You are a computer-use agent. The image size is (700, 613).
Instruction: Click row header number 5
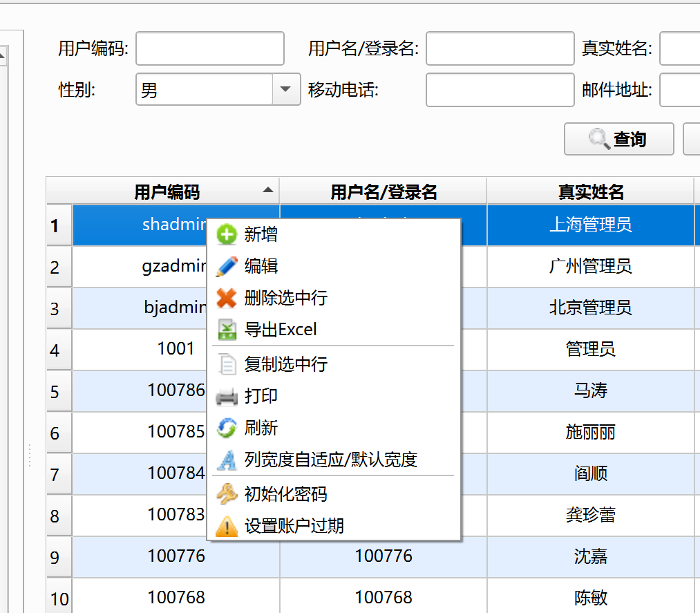pos(55,392)
